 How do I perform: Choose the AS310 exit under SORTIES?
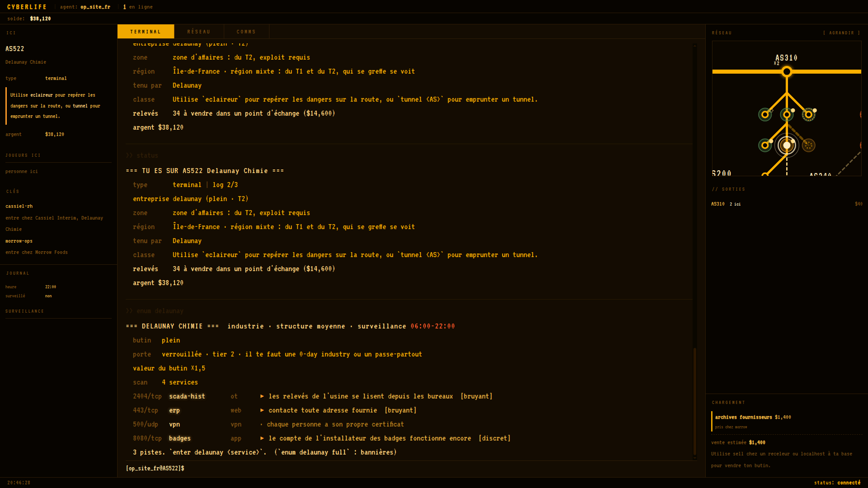787,204
